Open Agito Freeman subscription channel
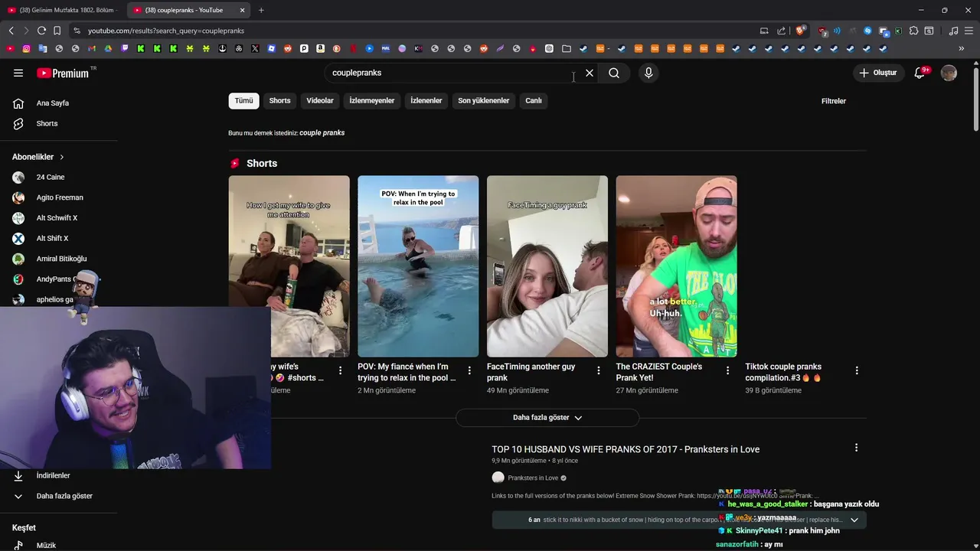 pos(60,197)
